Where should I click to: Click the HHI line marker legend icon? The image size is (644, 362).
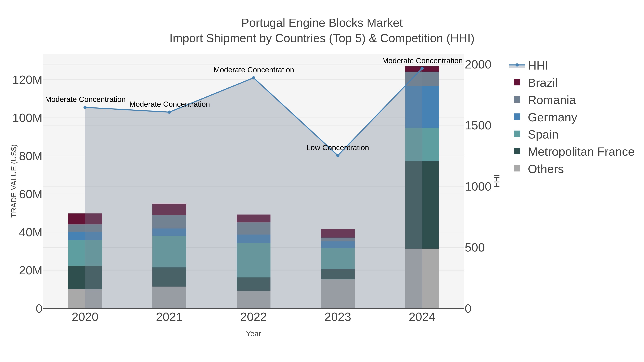pos(517,65)
